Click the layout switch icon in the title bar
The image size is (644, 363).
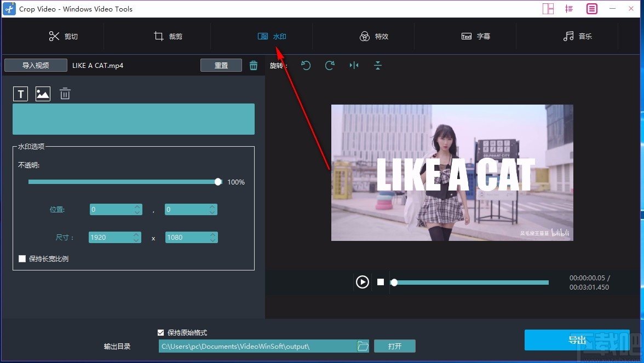tap(548, 9)
